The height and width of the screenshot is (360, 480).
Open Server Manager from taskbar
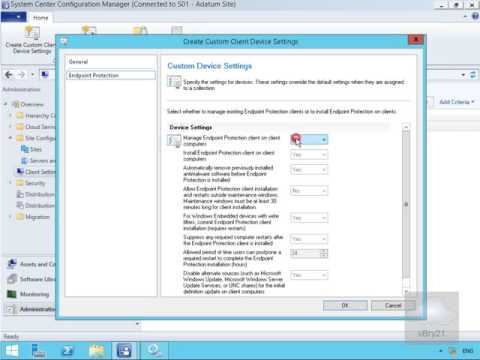click(38, 351)
